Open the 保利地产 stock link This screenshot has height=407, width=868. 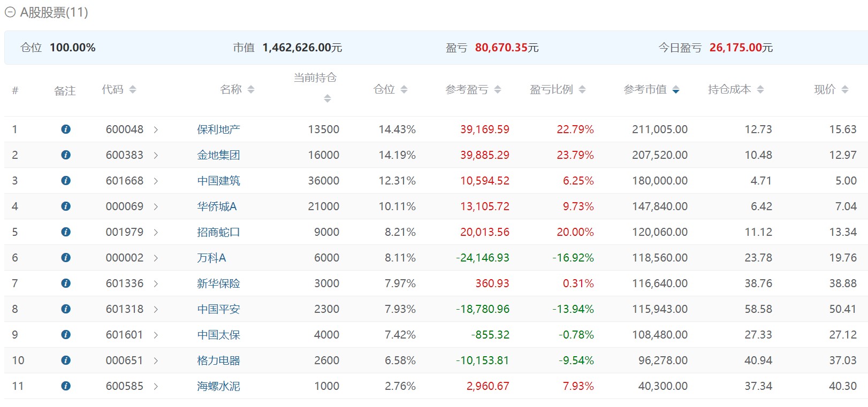pos(218,129)
